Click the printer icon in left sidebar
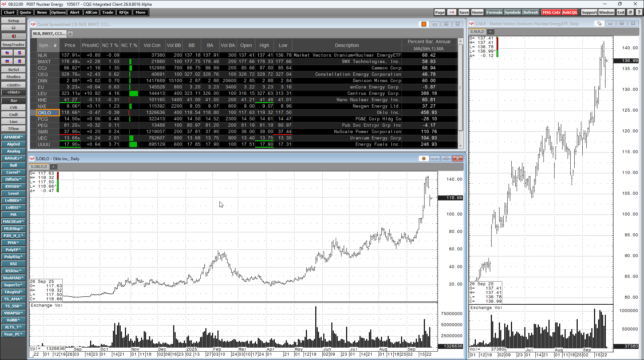The width and height of the screenshot is (644, 360). [x=13, y=28]
